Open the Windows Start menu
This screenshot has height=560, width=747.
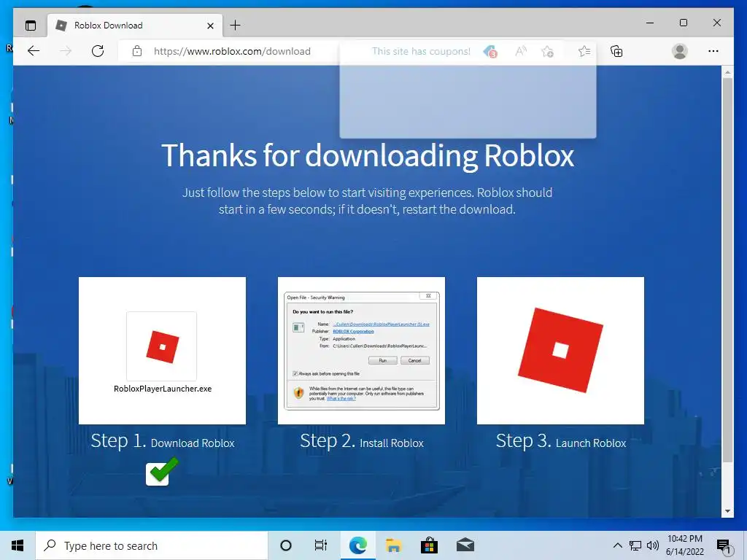[18, 545]
